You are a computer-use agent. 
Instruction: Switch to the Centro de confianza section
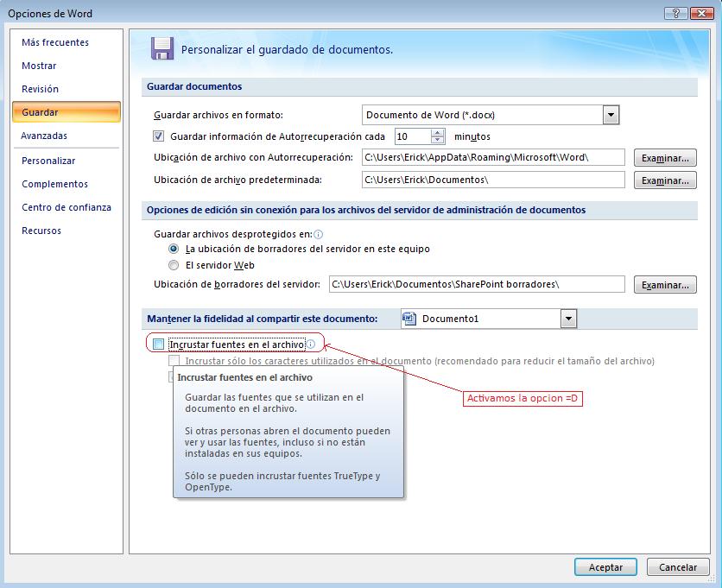(x=66, y=207)
